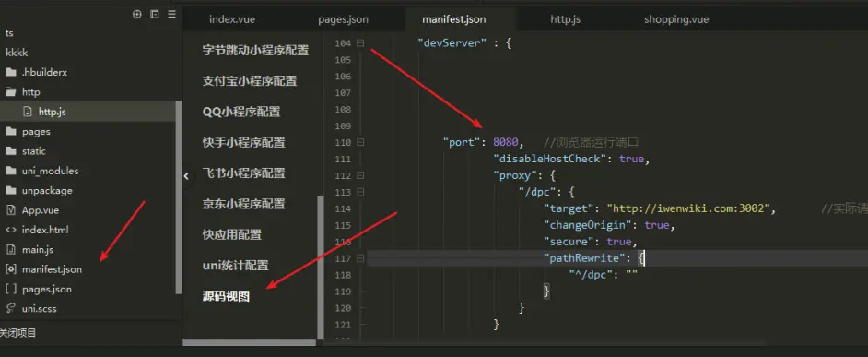Expand the pages folder
Screen dimensions: 868x357
click(x=28, y=131)
